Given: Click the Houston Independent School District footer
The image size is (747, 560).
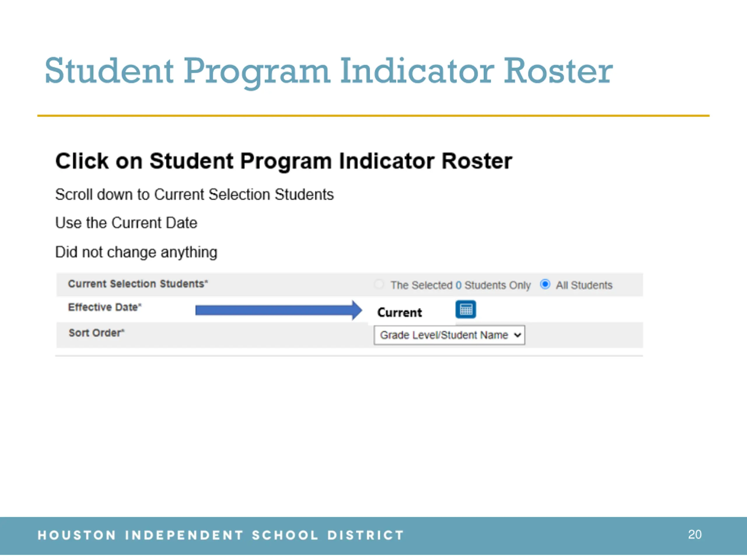Looking at the screenshot, I should tap(221, 535).
